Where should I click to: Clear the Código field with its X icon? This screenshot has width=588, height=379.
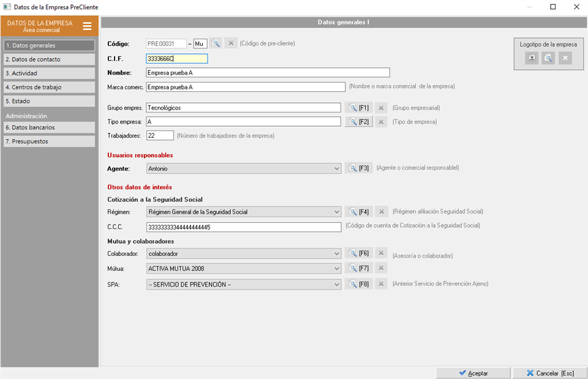(230, 43)
